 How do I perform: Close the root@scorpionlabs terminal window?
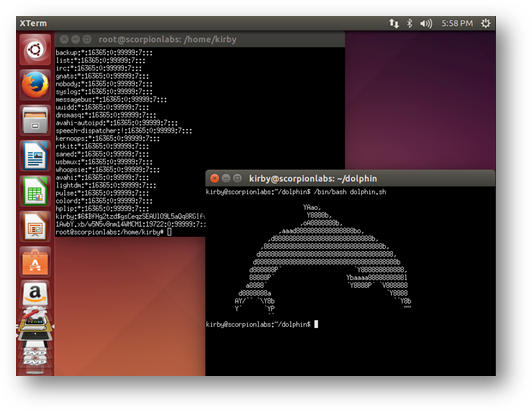click(64, 39)
